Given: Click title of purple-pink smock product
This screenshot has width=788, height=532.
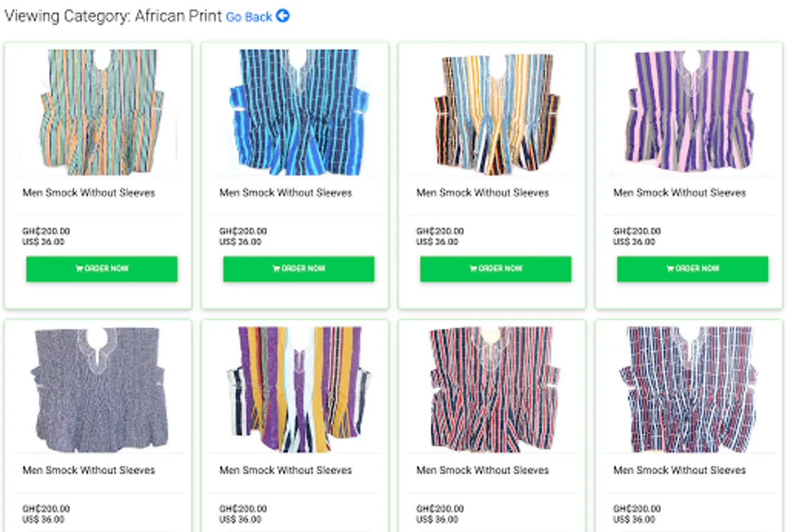Looking at the screenshot, I should (x=680, y=193).
